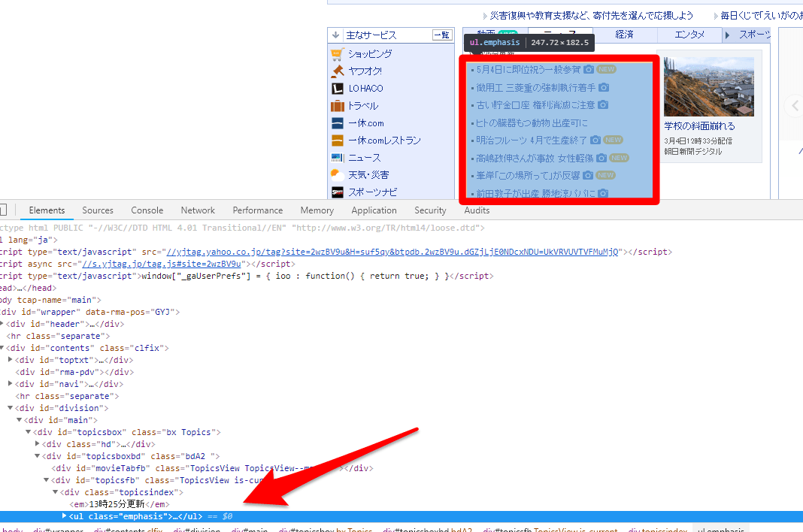Open headline 徴用工 三菱重の強制執行着手
Viewport: 803px width, 532px height.
[x=536, y=88]
